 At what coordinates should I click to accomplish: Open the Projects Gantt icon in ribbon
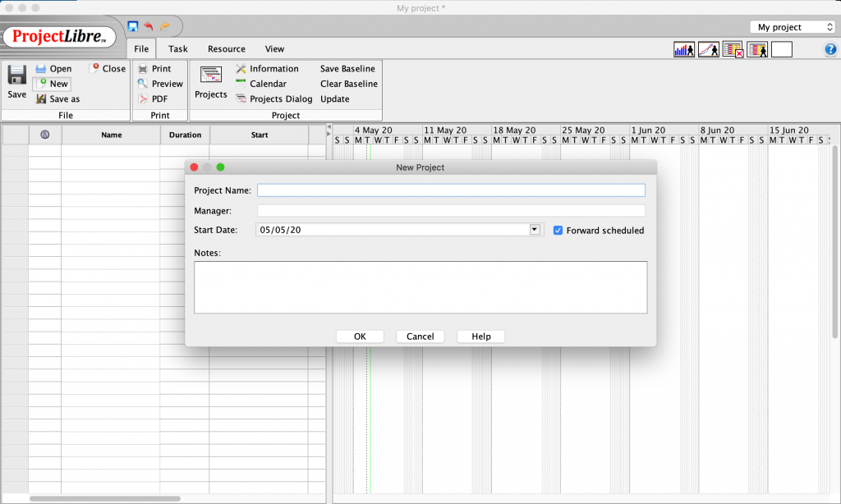pos(210,76)
